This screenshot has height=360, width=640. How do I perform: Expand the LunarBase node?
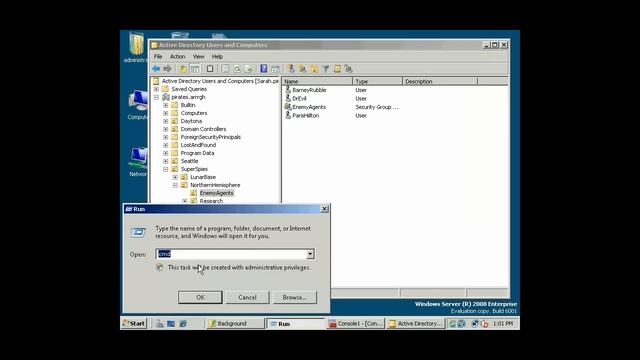tap(175, 177)
